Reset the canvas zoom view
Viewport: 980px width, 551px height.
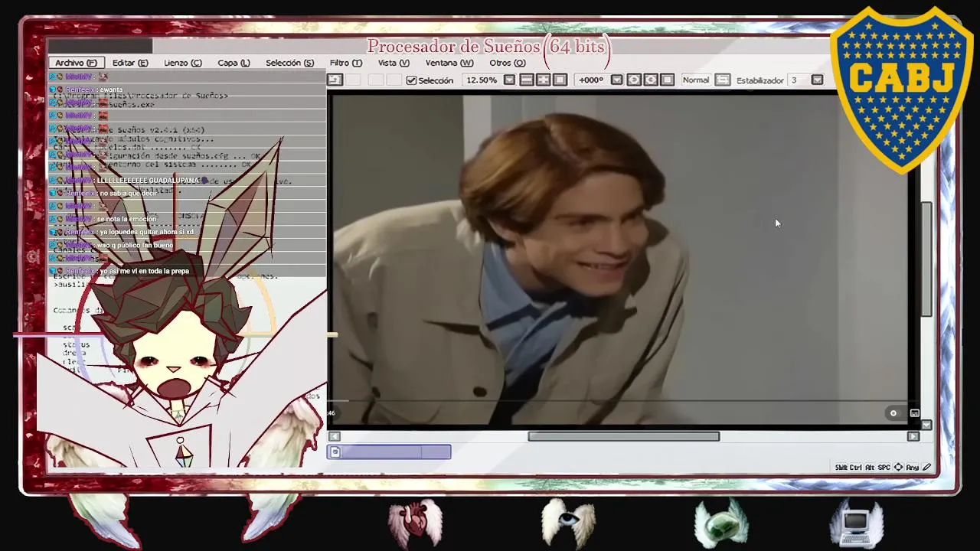click(x=560, y=80)
